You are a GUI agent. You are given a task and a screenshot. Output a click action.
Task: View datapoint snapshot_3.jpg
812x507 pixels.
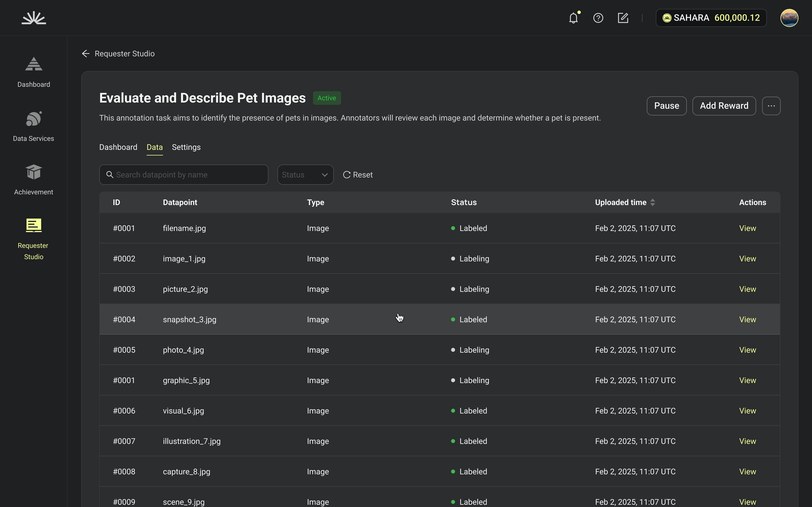[747, 320]
